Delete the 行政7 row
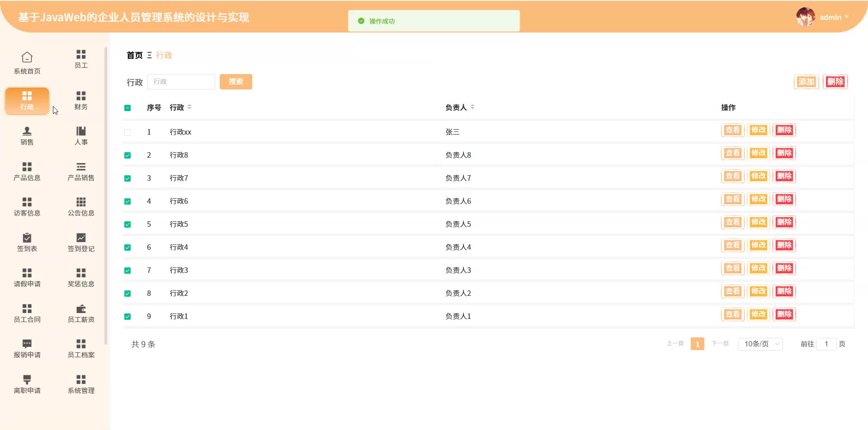The image size is (868, 430). [x=784, y=176]
